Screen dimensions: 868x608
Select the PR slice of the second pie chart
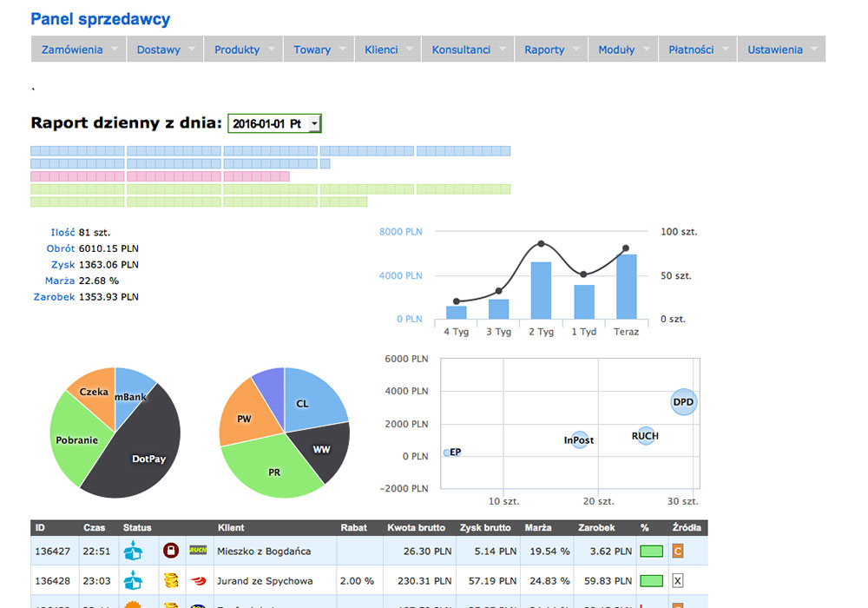(x=271, y=468)
